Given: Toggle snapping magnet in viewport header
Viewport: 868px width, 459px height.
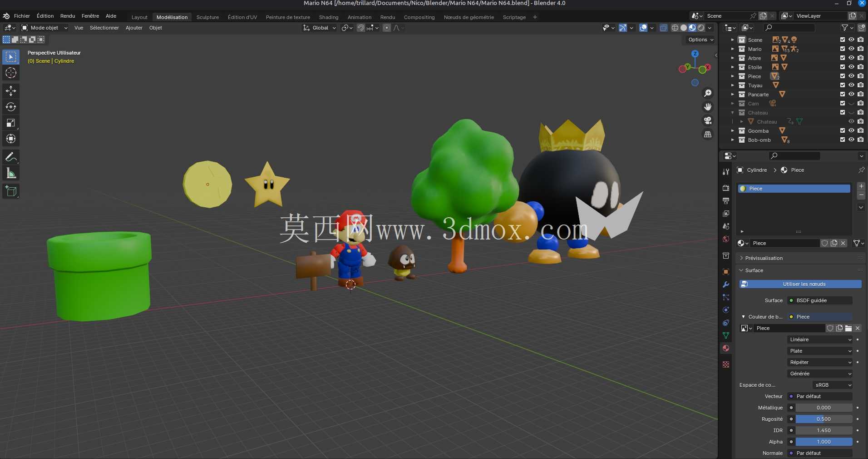Looking at the screenshot, I should click(361, 28).
